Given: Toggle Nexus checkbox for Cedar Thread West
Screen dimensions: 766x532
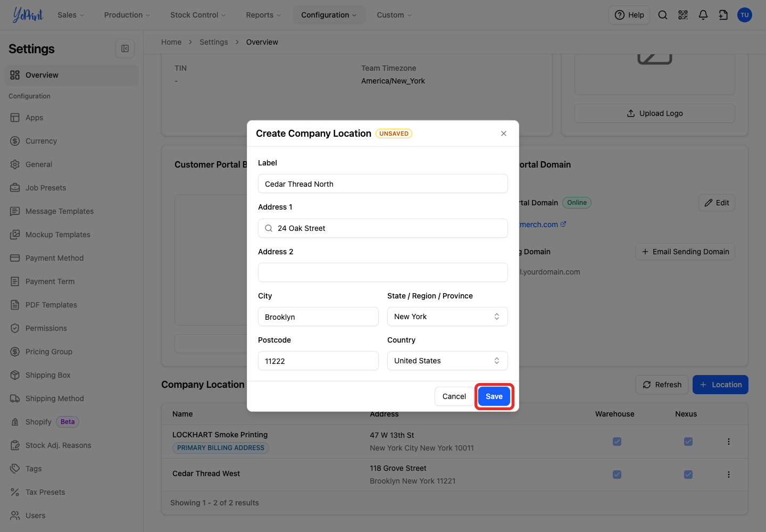Looking at the screenshot, I should coord(688,475).
